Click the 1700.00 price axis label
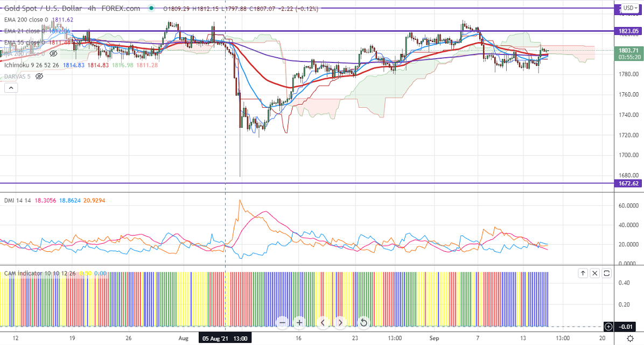This screenshot has width=644, height=345. [x=628, y=155]
